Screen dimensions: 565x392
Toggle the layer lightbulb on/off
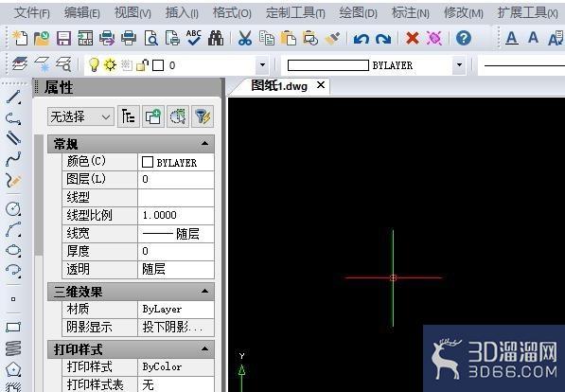(x=94, y=65)
